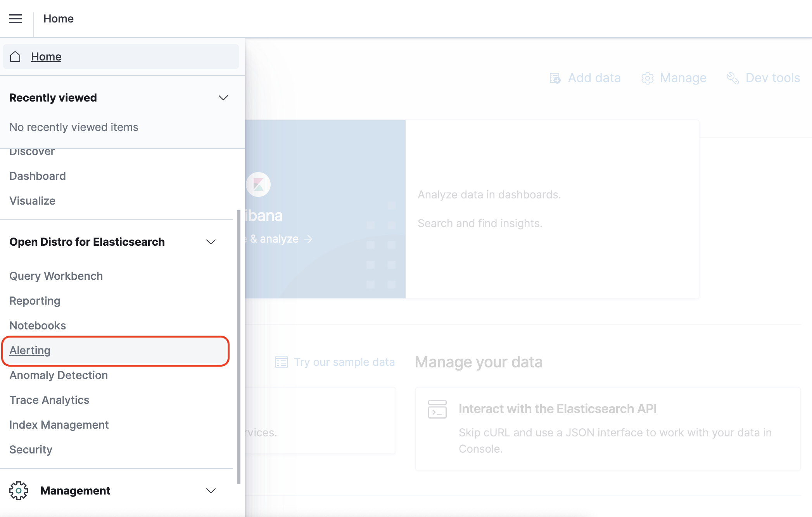Click the Add data icon
This screenshot has width=812, height=517.
[x=555, y=78]
